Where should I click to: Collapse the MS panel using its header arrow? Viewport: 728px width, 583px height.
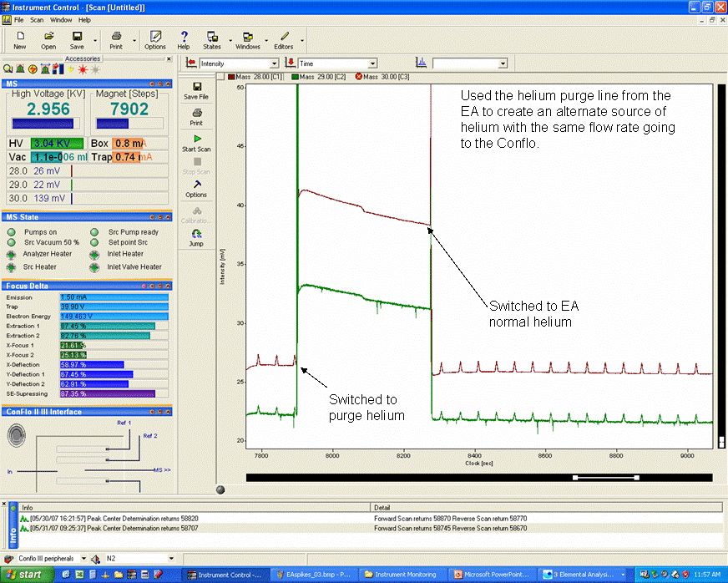pyautogui.click(x=168, y=84)
